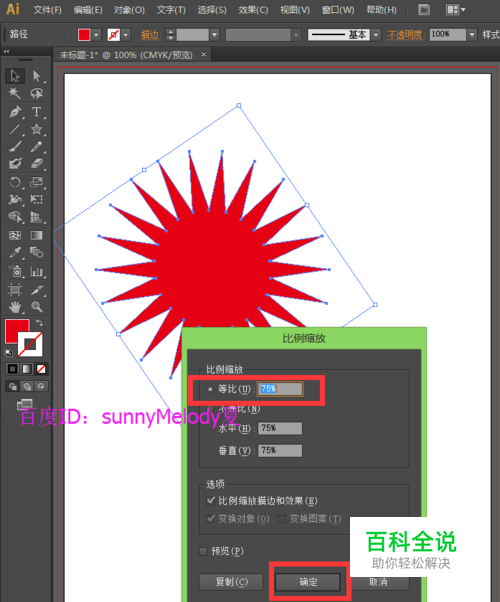This screenshot has height=602, width=500.
Task: Toggle 变换对象(O) checkbox
Action: [x=210, y=519]
